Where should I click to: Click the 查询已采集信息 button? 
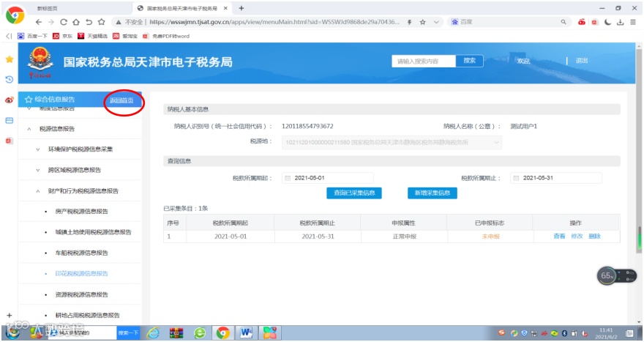354,193
